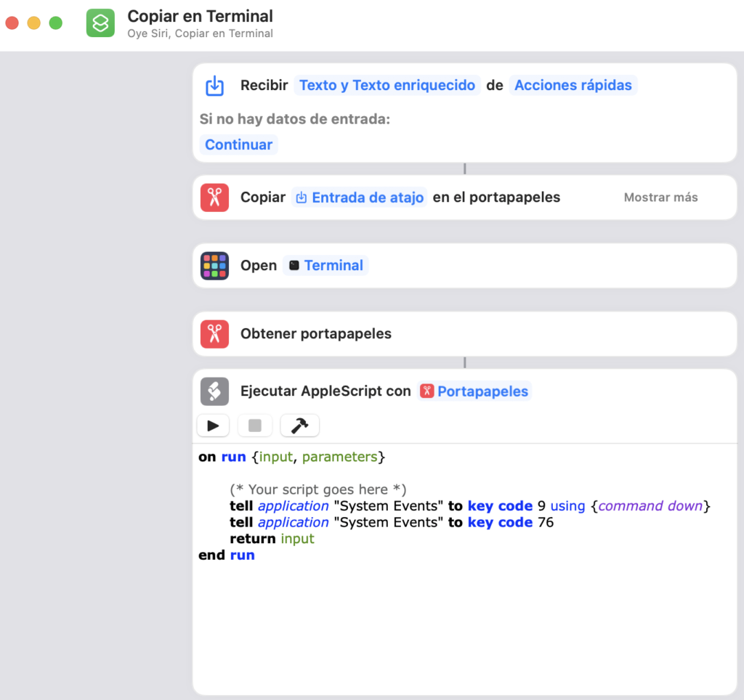Compile the script with hammer button
The width and height of the screenshot is (744, 700).
(x=299, y=426)
